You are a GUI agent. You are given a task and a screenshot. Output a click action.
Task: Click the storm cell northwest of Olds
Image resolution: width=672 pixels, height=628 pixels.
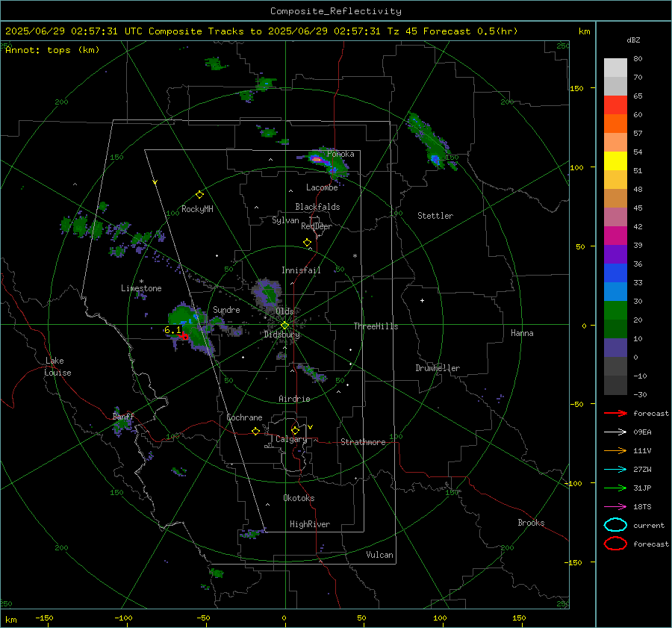(x=267, y=294)
